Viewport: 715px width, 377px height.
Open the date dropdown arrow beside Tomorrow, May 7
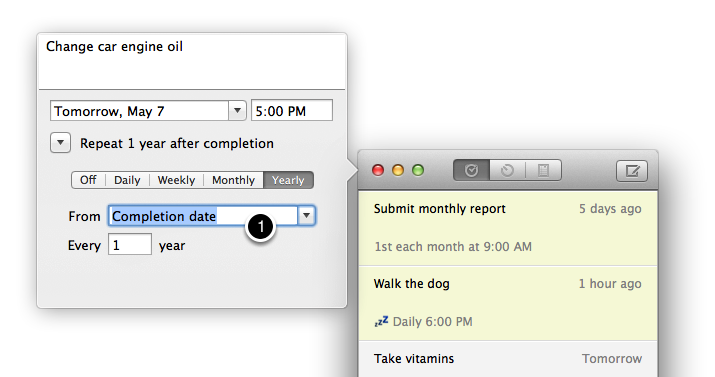pos(237,111)
